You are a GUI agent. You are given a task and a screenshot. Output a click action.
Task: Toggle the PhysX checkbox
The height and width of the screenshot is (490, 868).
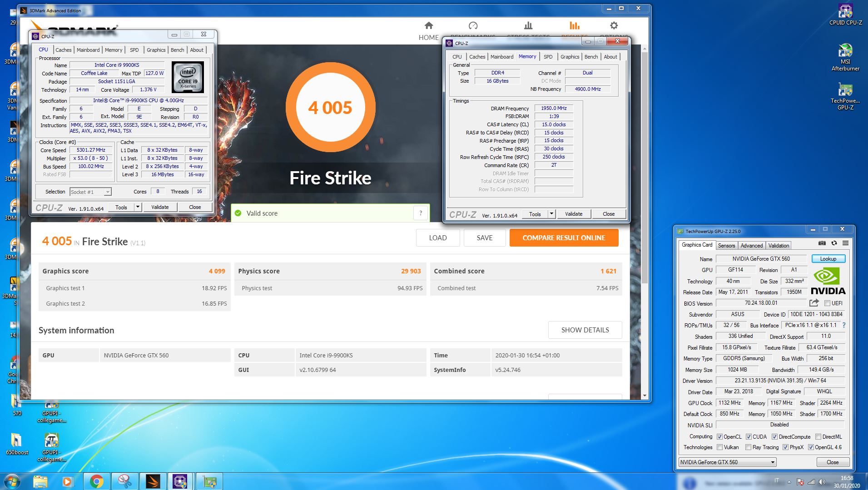[785, 447]
